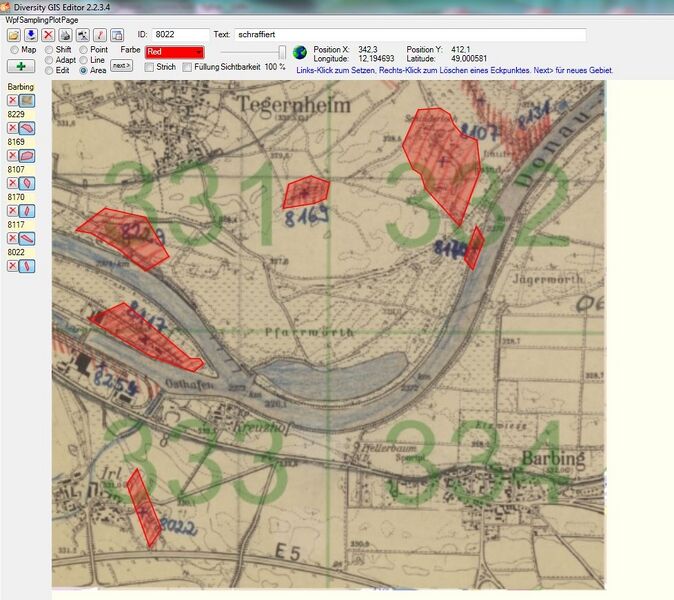Delete polygon 8229 using its red X

click(x=12, y=128)
